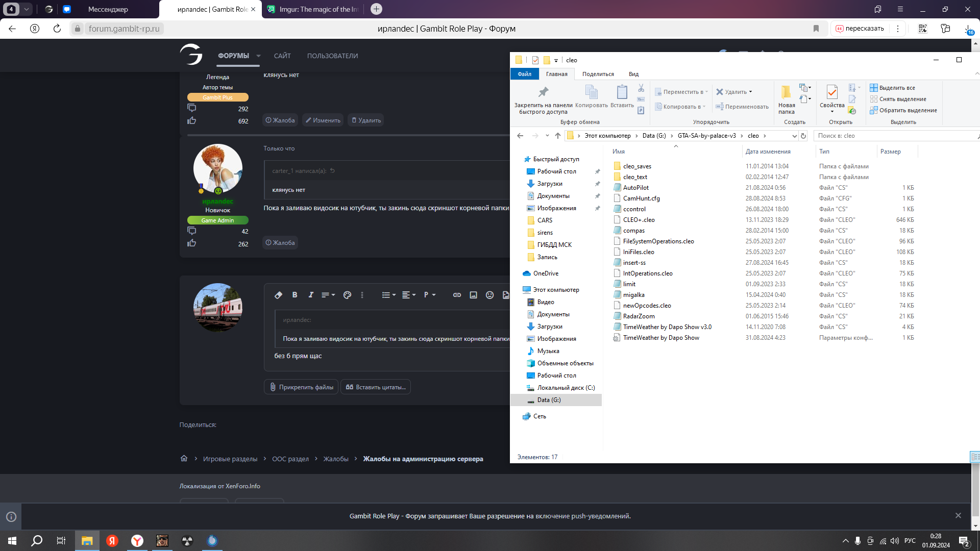Expand the list dropdown in the editor

click(389, 295)
